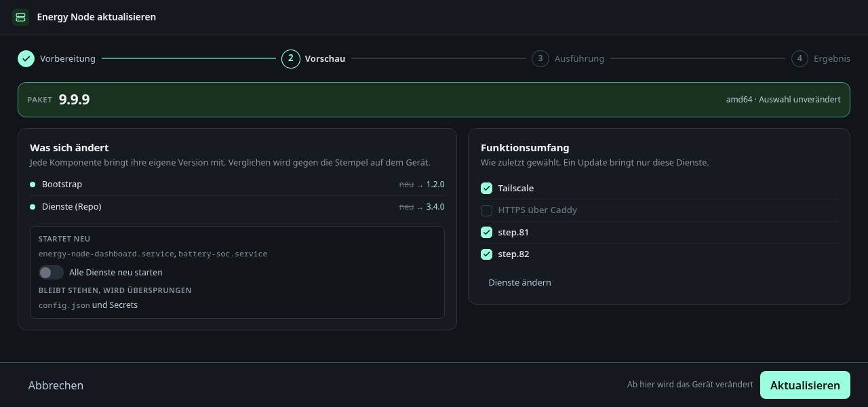Click energy-node-dashboard.service text

[107, 254]
